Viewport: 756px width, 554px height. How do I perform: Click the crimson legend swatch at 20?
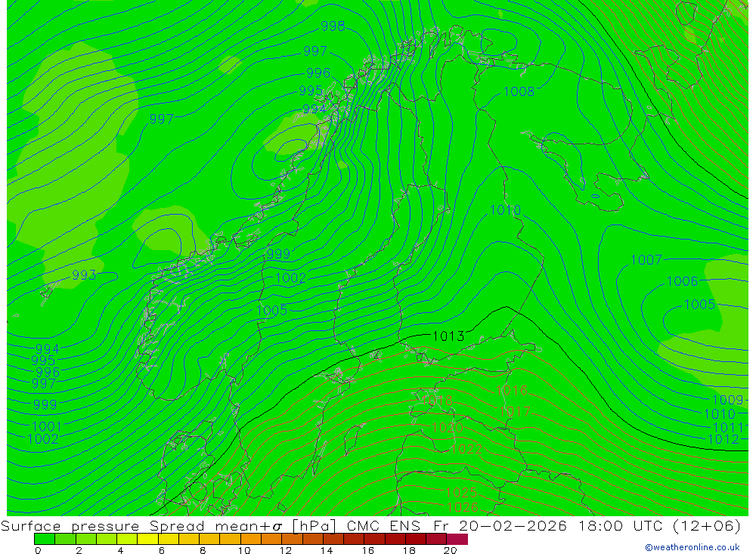[457, 539]
